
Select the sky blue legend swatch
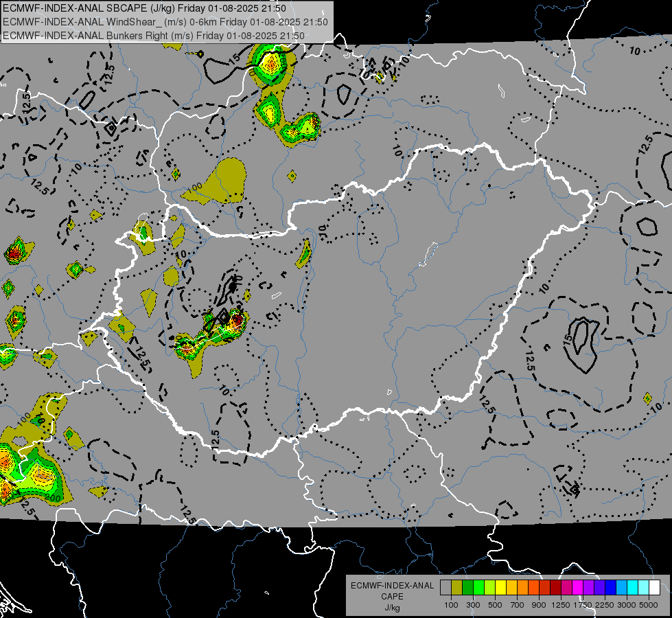[621, 588]
